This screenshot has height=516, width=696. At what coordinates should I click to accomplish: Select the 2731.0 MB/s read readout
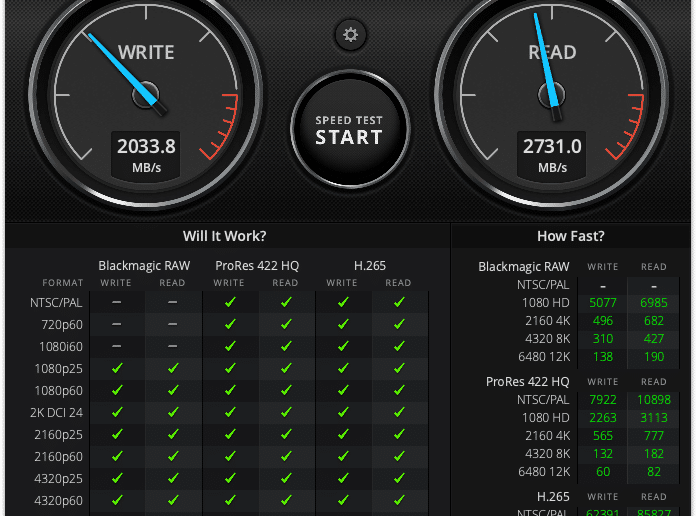coord(552,155)
